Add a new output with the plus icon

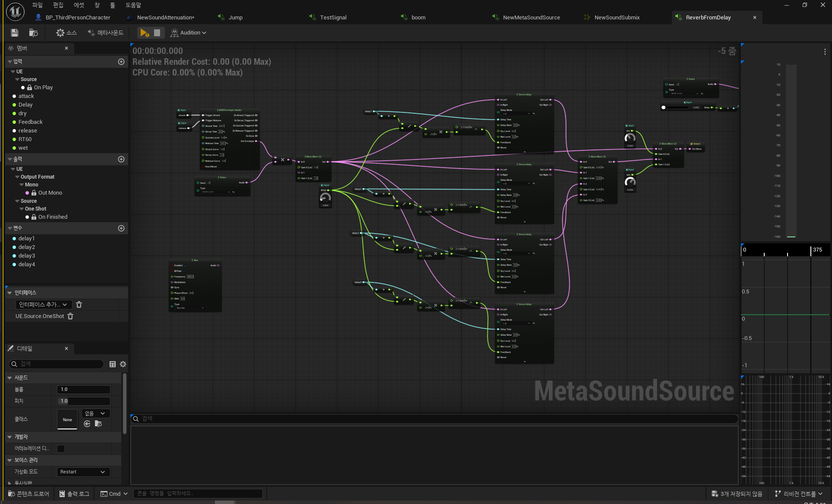pyautogui.click(x=121, y=159)
